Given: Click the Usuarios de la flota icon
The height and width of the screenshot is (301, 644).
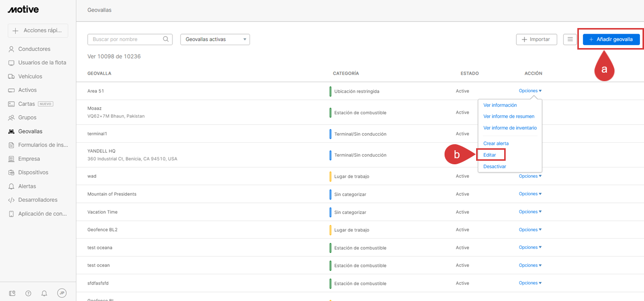Looking at the screenshot, I should [12, 63].
